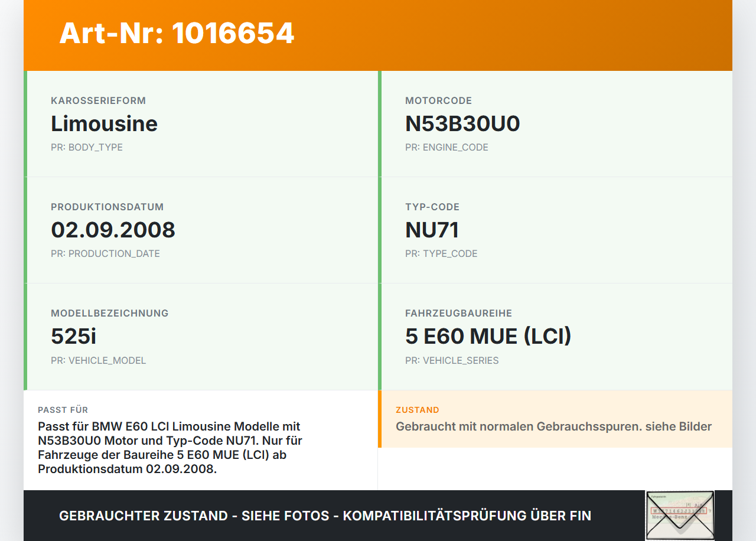Click the Art-Nr: 1016654 heading
Image resolution: width=756 pixels, height=541 pixels.
177,33
